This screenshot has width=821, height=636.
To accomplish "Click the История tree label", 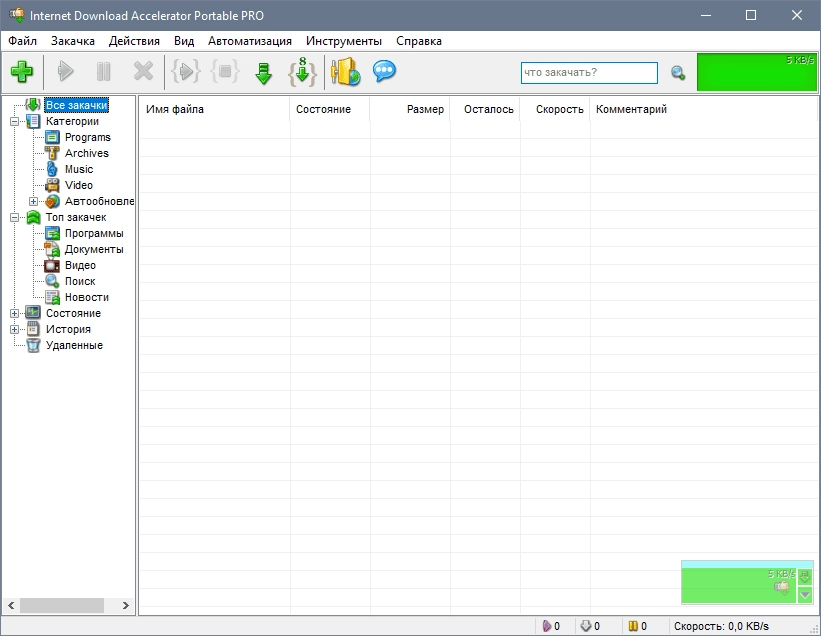I will (x=68, y=329).
